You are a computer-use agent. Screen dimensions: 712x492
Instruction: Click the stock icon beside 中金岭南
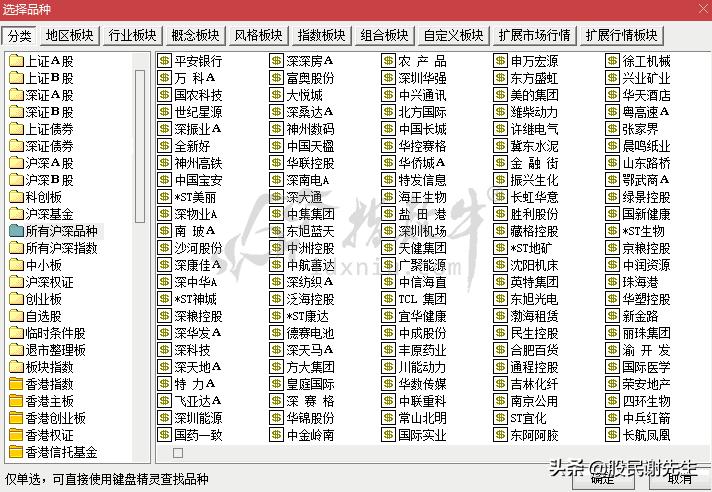tap(276, 435)
